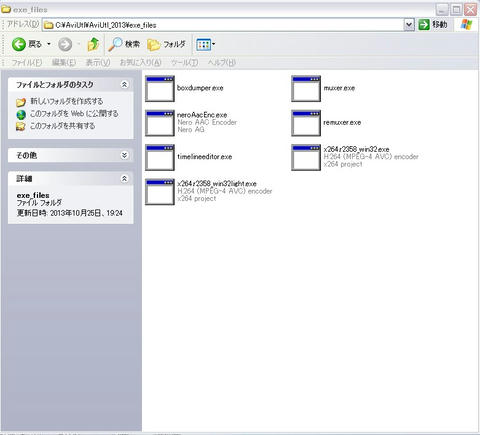The height and width of the screenshot is (435, 480).
Task: Click the Forward arrow icon
Action: [x=65, y=44]
